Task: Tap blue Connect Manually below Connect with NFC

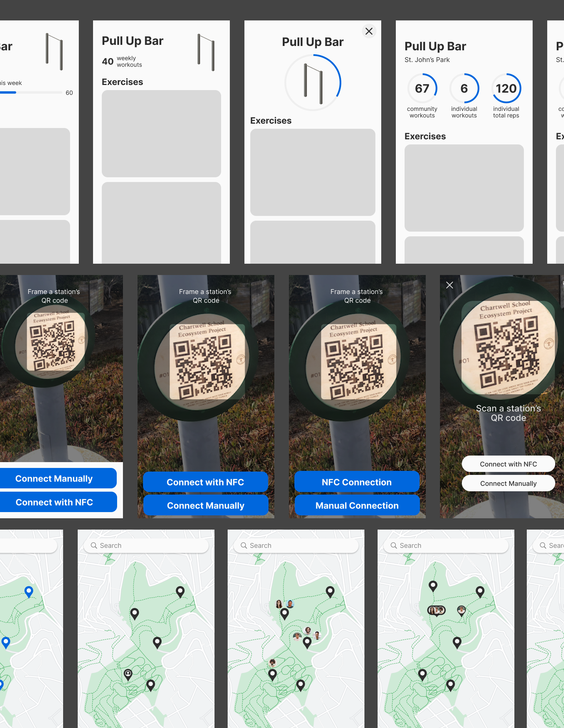Action: [x=206, y=506]
